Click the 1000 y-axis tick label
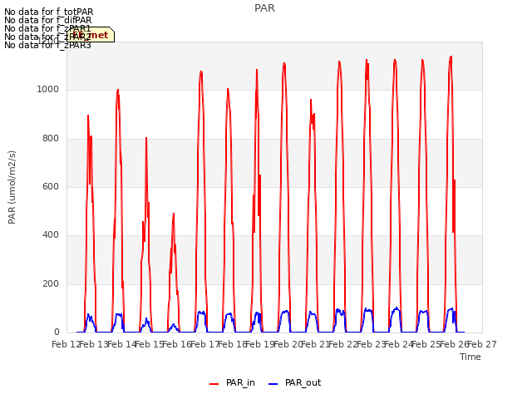Image resolution: width=532 pixels, height=399 pixels. tap(48, 90)
